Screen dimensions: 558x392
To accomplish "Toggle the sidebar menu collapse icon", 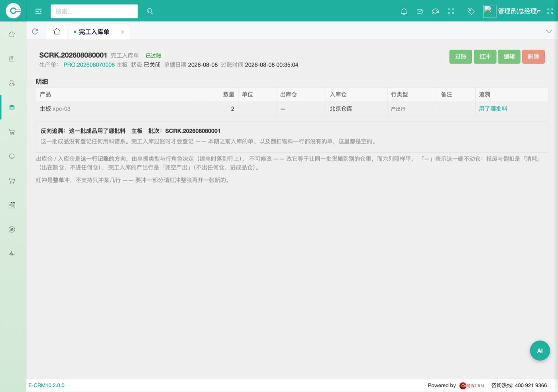I will coord(39,12).
